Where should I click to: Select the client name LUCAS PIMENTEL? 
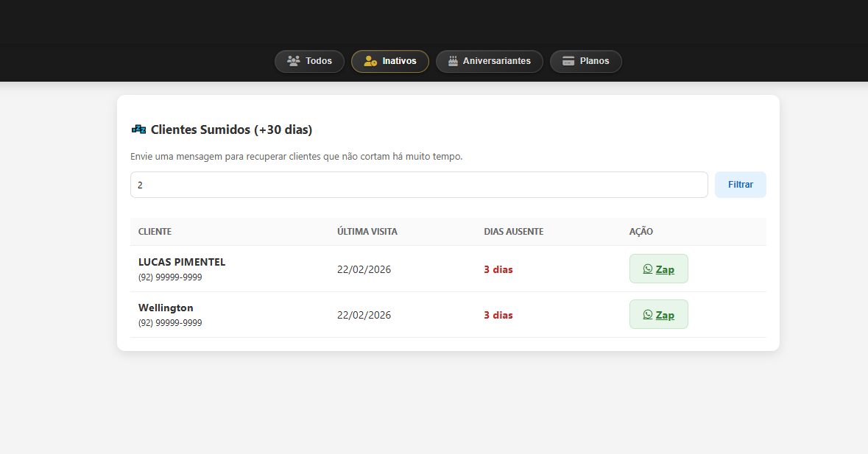point(182,262)
